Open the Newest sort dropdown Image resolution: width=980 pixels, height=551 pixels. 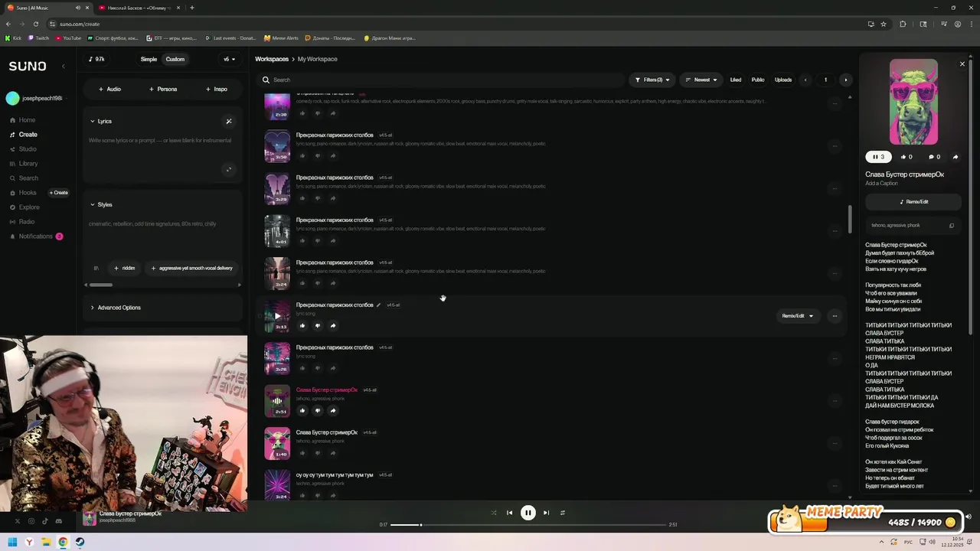[701, 80]
